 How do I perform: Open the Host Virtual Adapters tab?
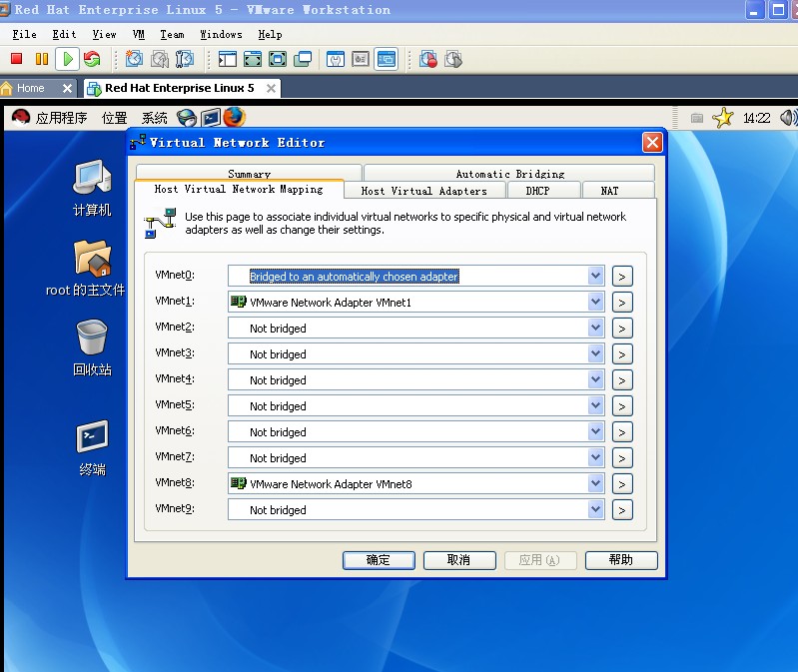click(x=423, y=191)
